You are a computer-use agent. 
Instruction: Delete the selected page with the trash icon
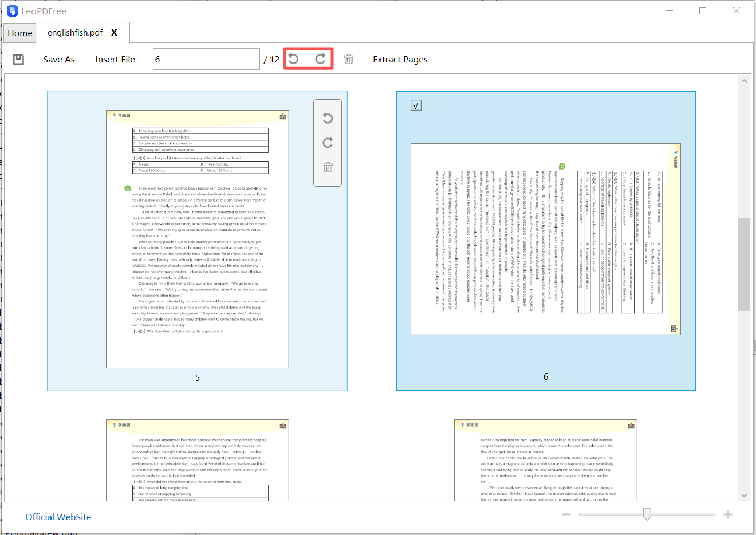point(349,58)
